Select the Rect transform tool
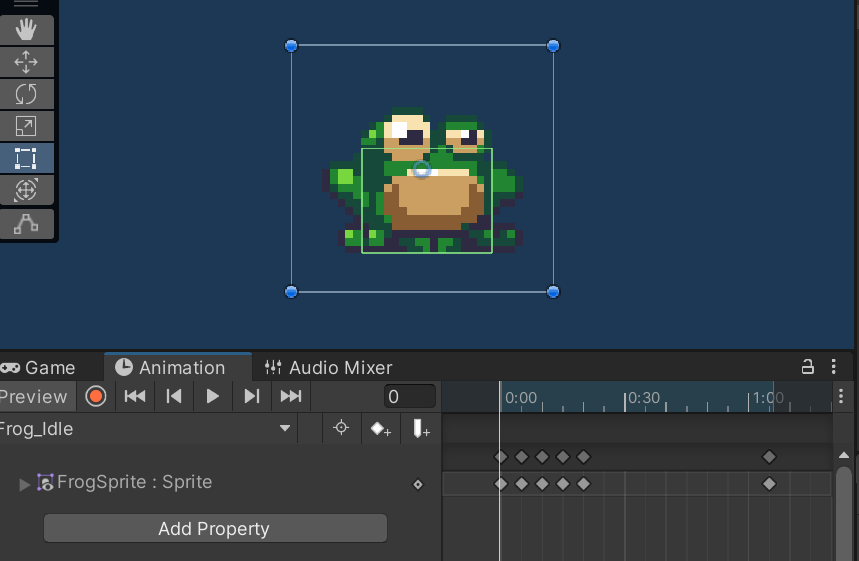 [26, 158]
